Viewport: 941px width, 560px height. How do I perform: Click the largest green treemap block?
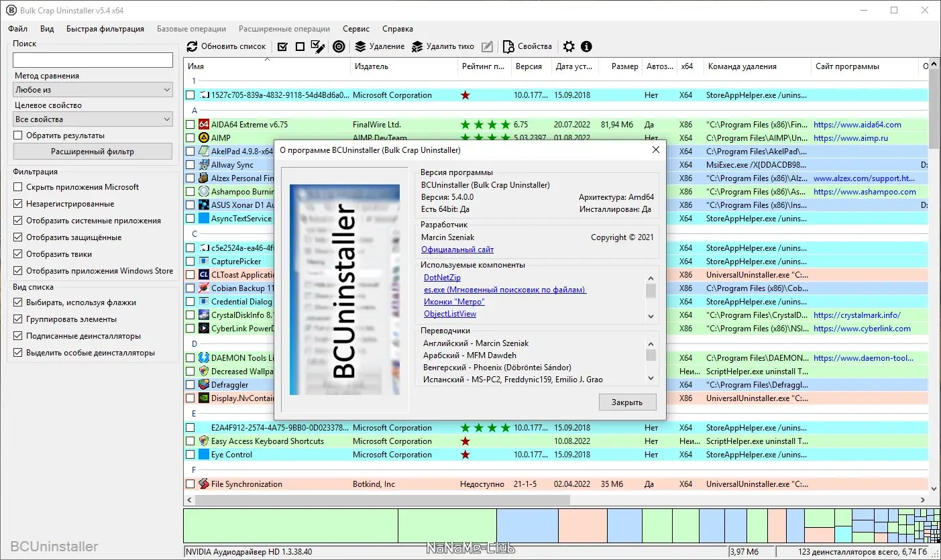coord(290,526)
